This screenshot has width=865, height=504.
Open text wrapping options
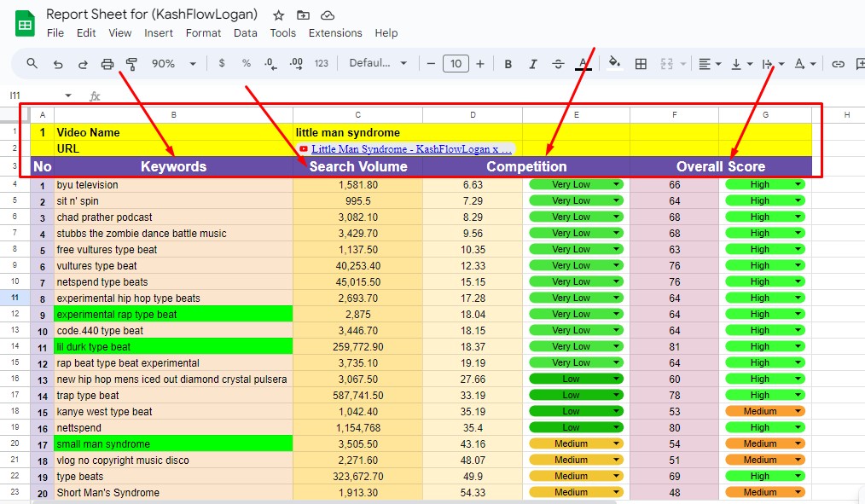click(772, 64)
